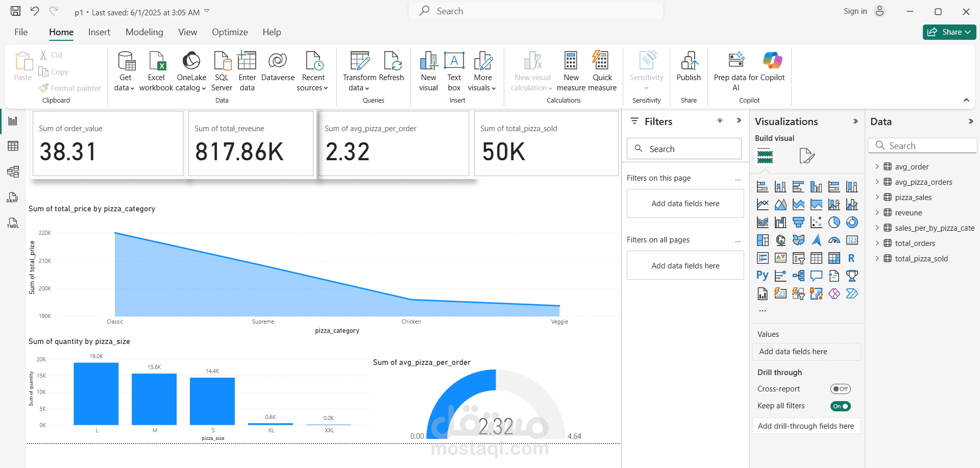Open Table view from left sidebar

coord(13,146)
